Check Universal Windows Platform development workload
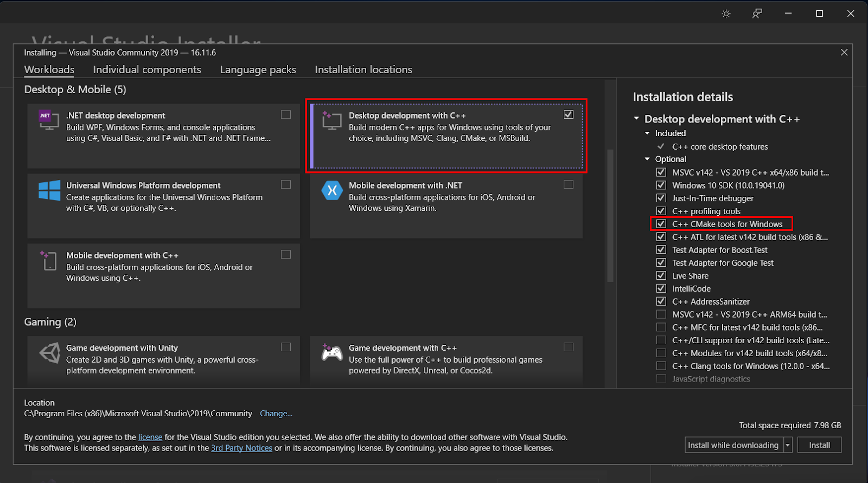This screenshot has width=868, height=483. tap(286, 185)
